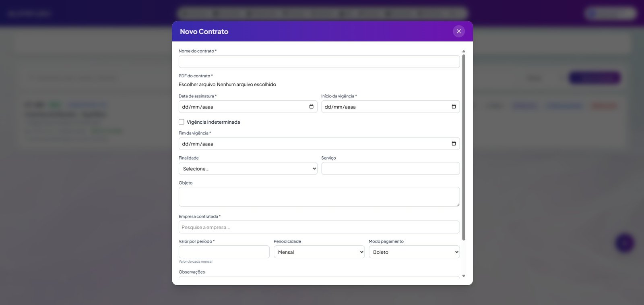Focus the Data de assinatura date field

point(248,107)
